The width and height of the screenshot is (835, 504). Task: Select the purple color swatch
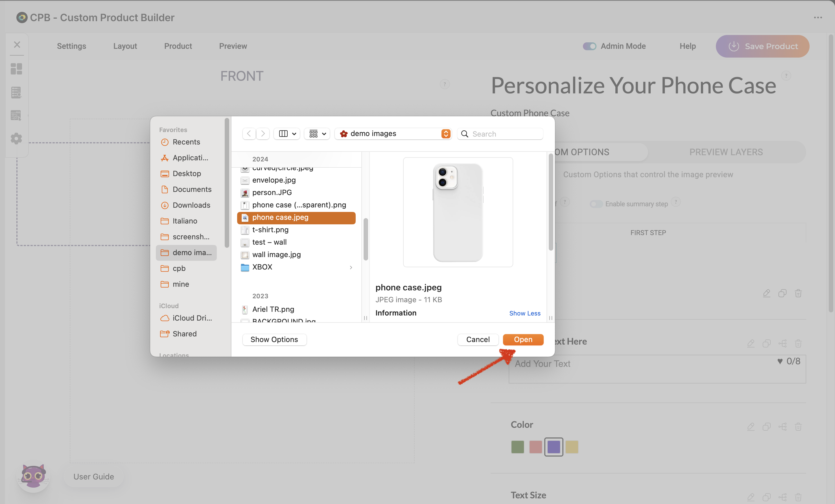click(x=554, y=447)
